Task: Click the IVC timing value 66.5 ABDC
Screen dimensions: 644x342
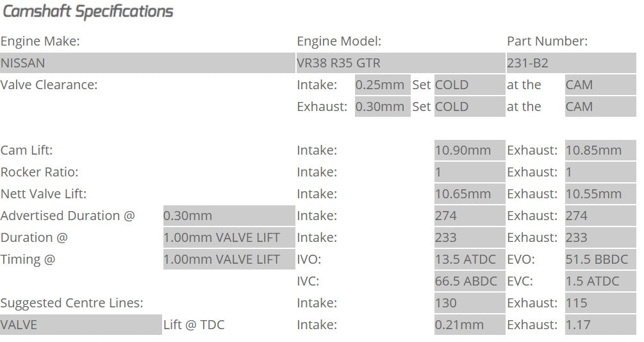Action: 470,282
